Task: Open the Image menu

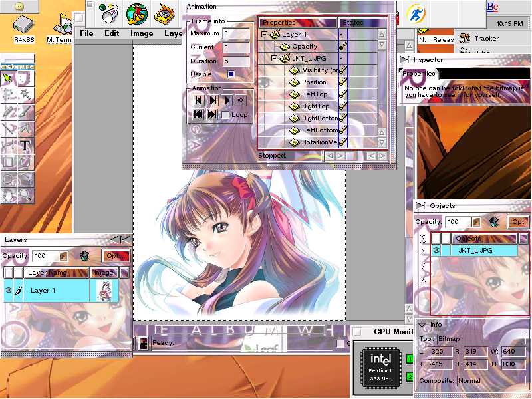Action: coord(142,33)
